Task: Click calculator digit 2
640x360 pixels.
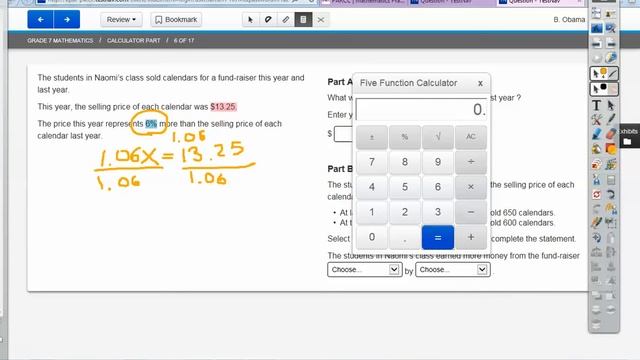Action: tap(404, 212)
